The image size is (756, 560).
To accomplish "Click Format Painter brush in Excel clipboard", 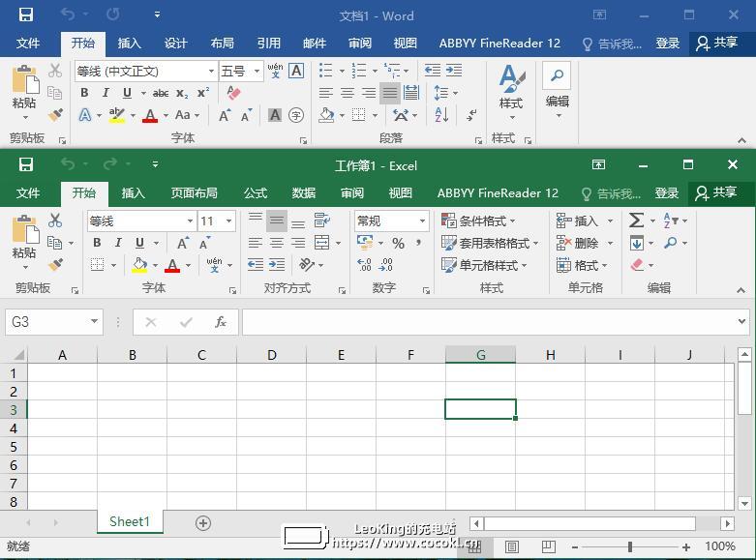I will pos(55,265).
